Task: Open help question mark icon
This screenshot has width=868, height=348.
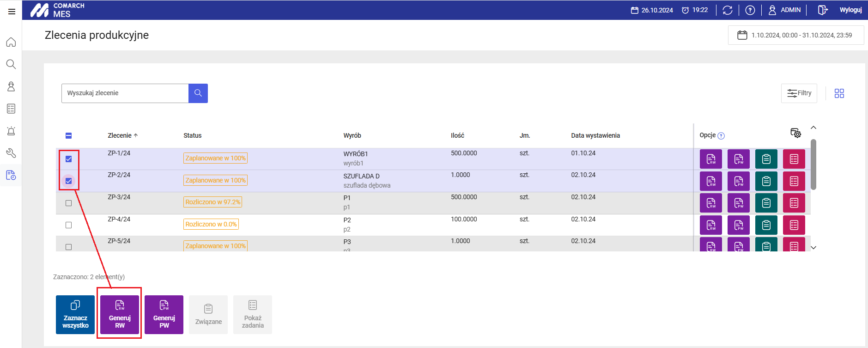Action: pyautogui.click(x=750, y=10)
